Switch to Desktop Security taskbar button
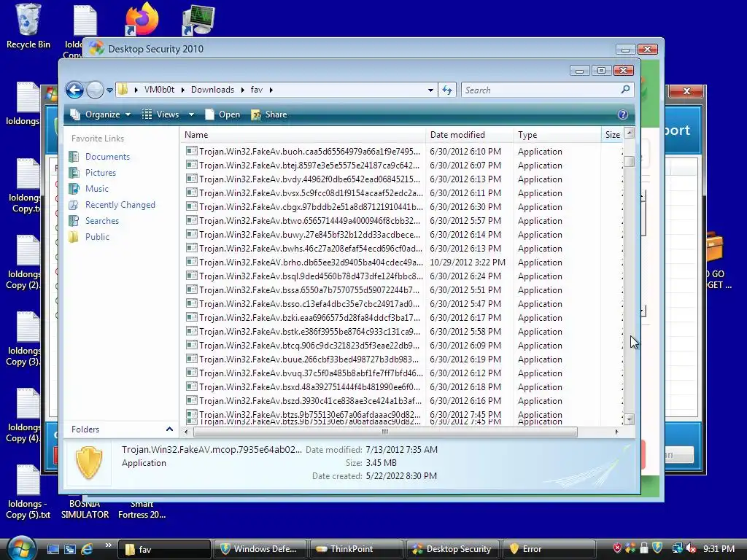747x560 pixels. tap(452, 549)
